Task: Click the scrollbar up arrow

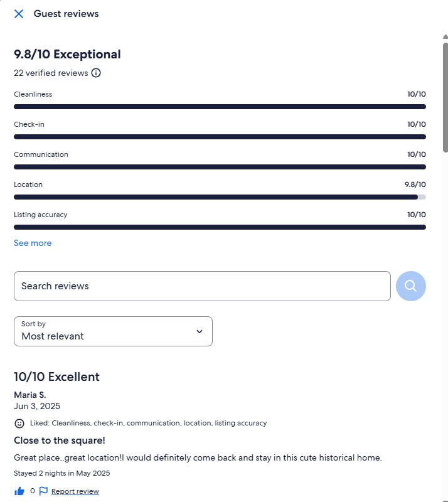Action: (x=445, y=36)
